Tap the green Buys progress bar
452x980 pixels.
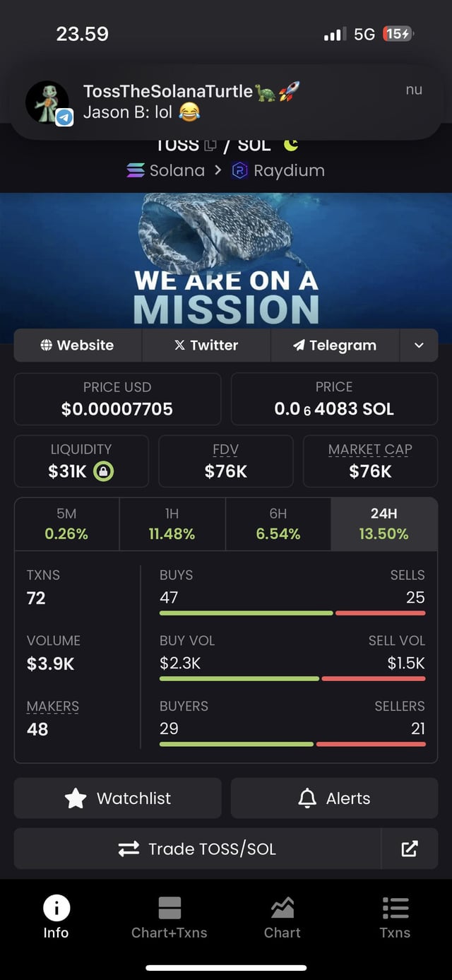[x=246, y=613]
